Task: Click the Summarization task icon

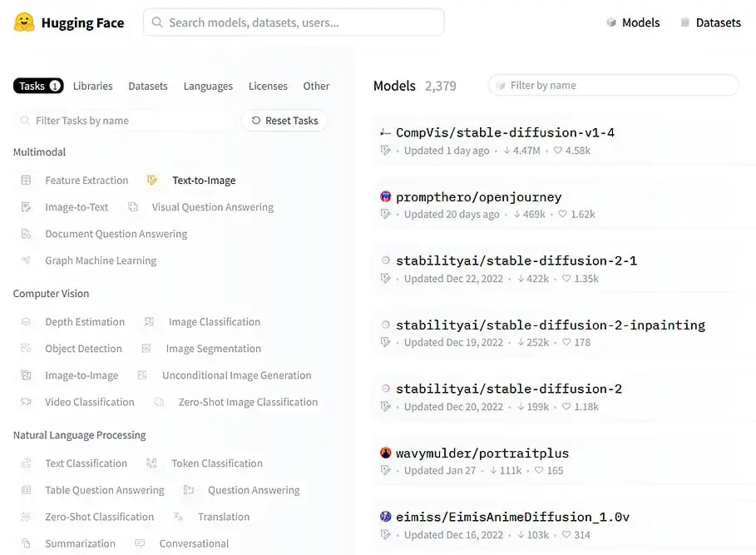Action: 26,544
